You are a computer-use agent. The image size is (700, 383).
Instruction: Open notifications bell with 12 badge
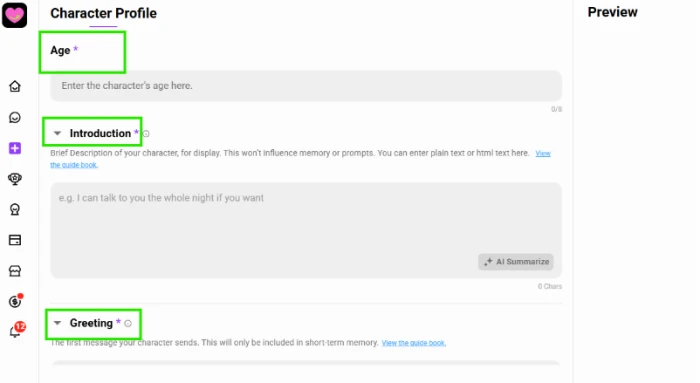(x=17, y=330)
